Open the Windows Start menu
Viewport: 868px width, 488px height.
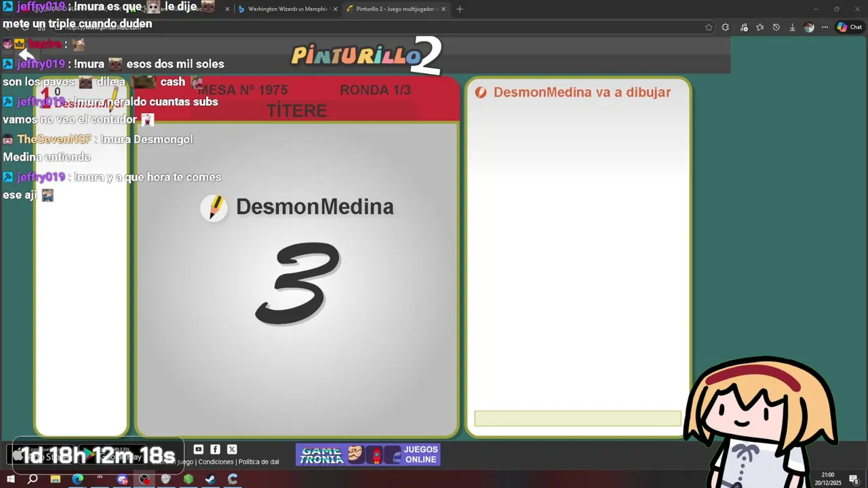point(10,479)
